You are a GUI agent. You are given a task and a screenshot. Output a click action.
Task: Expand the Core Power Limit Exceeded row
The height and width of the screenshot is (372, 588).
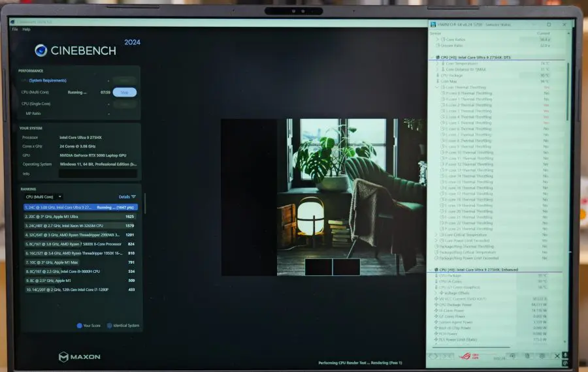tap(436, 241)
